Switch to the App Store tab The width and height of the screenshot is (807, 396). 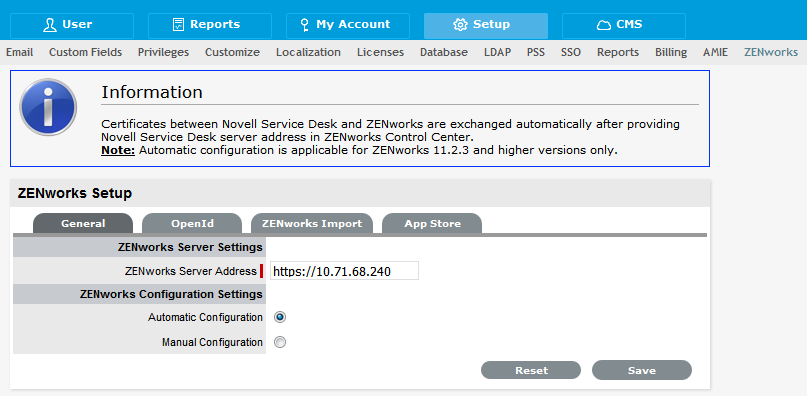click(x=432, y=223)
